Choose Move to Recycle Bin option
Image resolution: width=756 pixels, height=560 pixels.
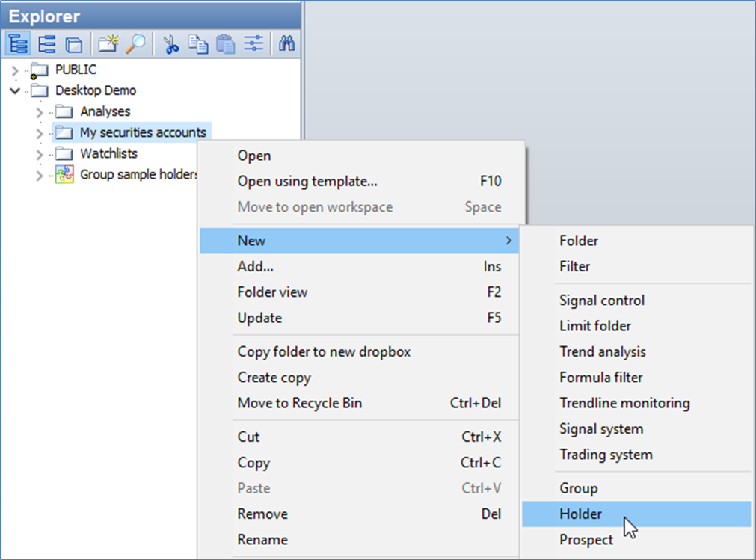299,403
